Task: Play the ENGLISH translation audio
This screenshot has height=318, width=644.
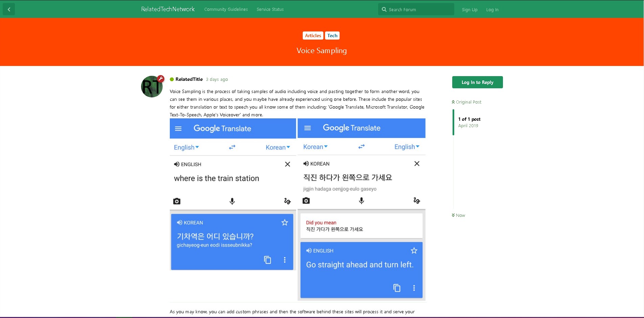Action: tap(309, 251)
